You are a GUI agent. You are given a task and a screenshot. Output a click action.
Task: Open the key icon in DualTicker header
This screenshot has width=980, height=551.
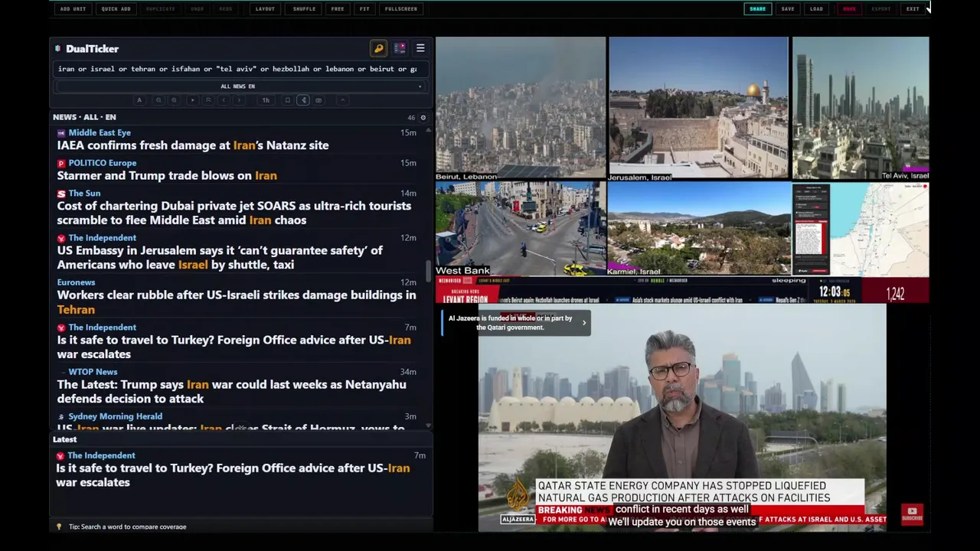(x=378, y=48)
